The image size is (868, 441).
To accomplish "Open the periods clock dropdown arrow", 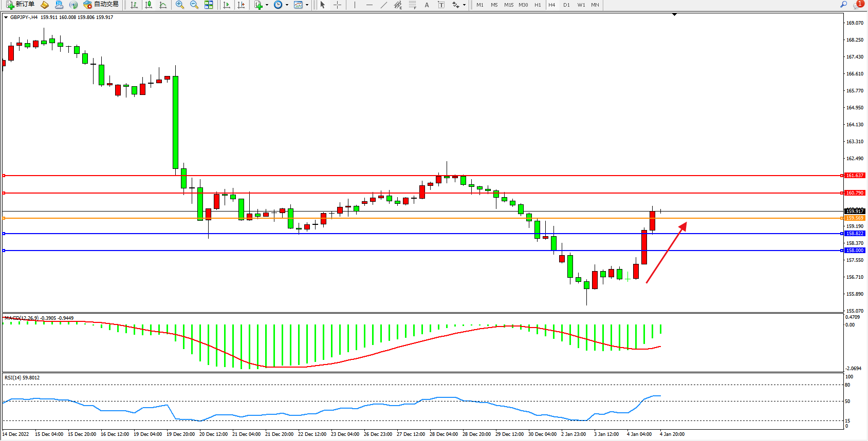I will 287,5.
